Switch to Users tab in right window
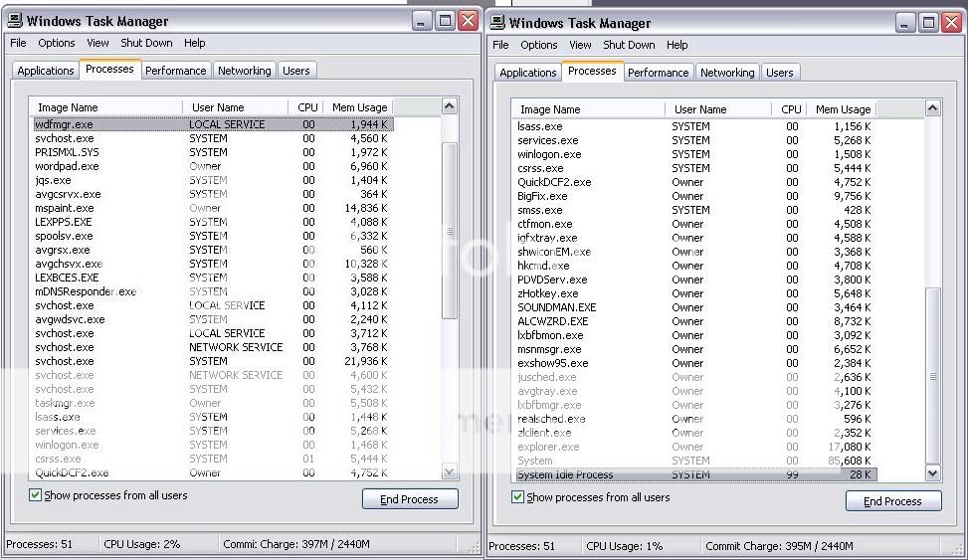The width and height of the screenshot is (968, 560). (x=780, y=73)
